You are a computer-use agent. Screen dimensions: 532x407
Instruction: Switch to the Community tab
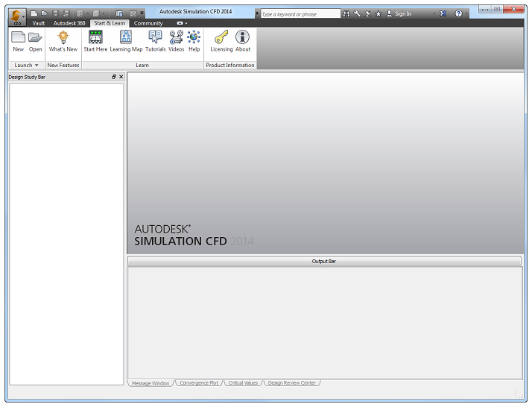coord(148,23)
